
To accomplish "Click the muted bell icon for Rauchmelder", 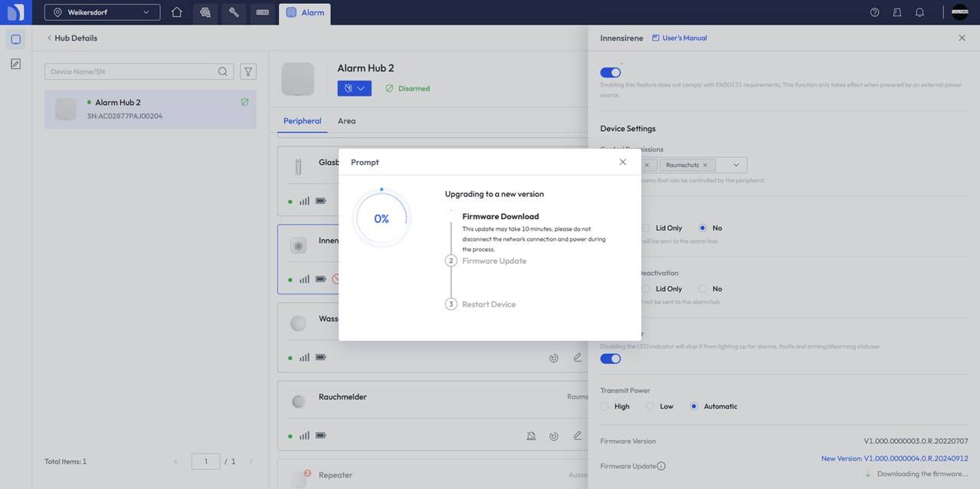I will [531, 436].
